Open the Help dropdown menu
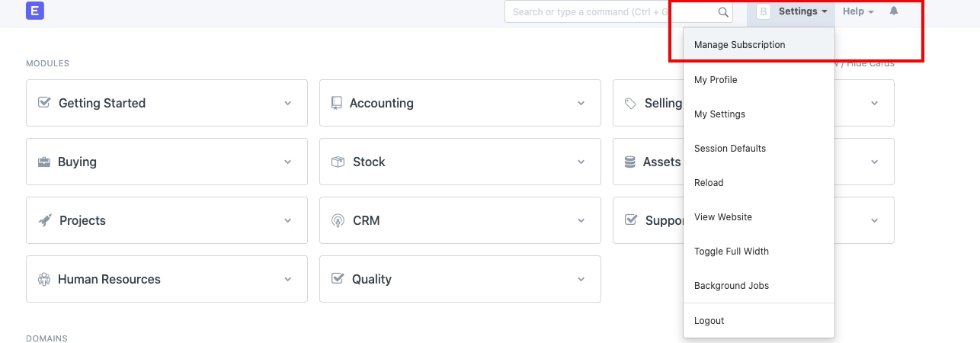Image resolution: width=980 pixels, height=343 pixels. tap(857, 11)
